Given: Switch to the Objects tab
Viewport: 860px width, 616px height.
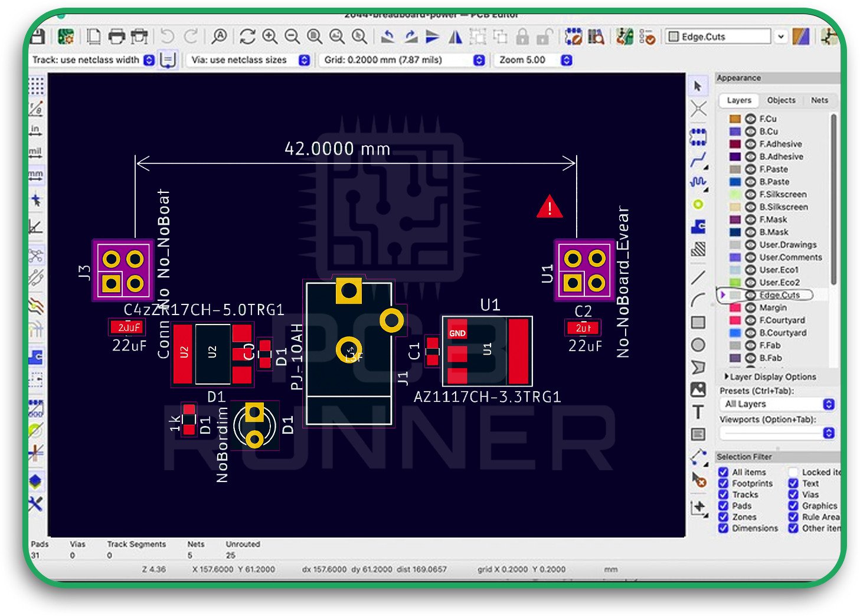Looking at the screenshot, I should pos(781,100).
